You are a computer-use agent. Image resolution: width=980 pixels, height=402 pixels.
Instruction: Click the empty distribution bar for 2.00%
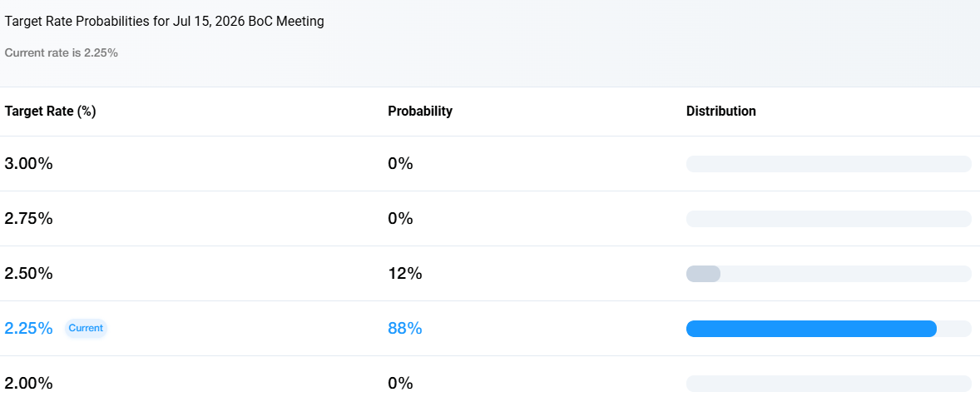829,384
